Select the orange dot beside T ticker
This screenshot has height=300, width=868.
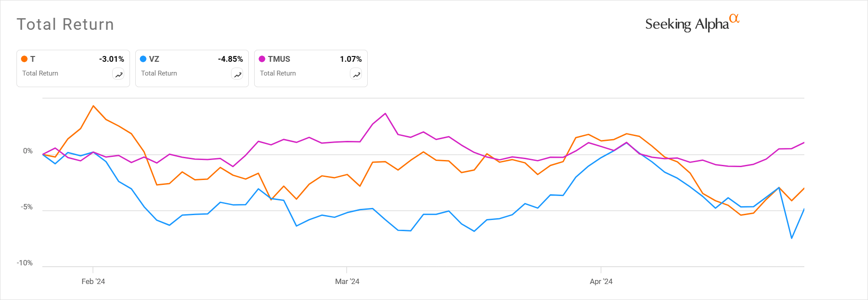coord(24,59)
